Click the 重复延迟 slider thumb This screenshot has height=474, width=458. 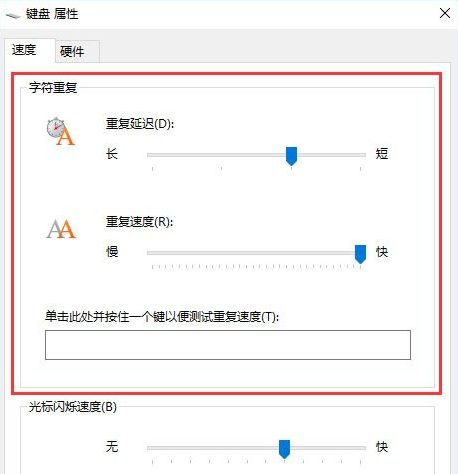tap(291, 156)
